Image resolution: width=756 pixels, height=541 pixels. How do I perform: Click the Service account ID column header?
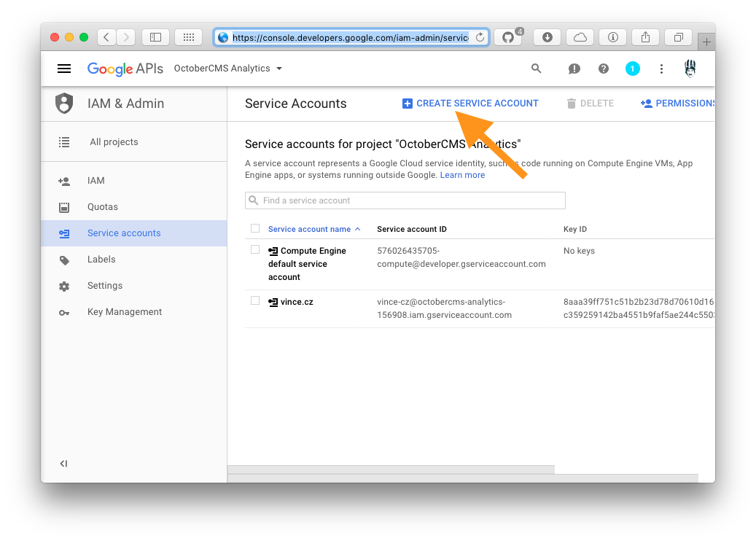click(412, 229)
